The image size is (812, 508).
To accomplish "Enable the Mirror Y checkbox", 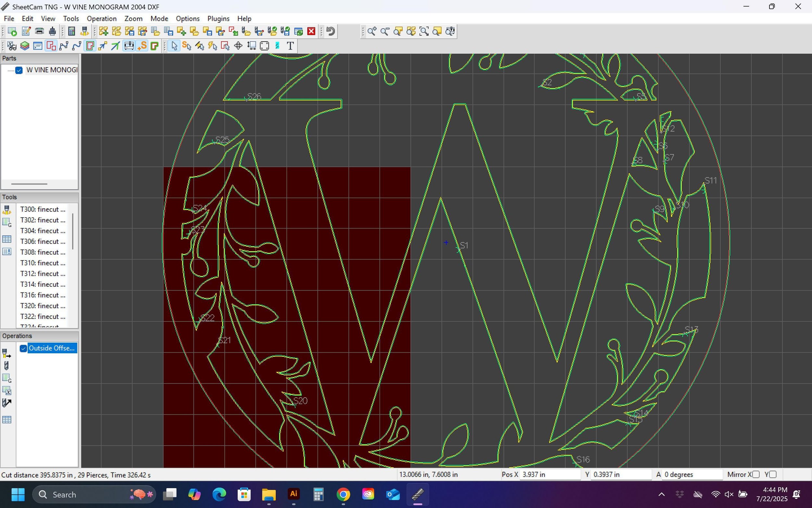I will (x=773, y=475).
